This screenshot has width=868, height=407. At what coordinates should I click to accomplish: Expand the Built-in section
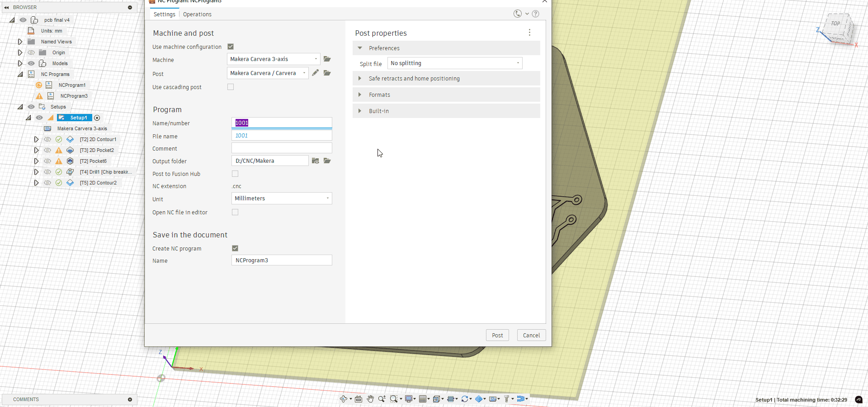[x=360, y=111]
